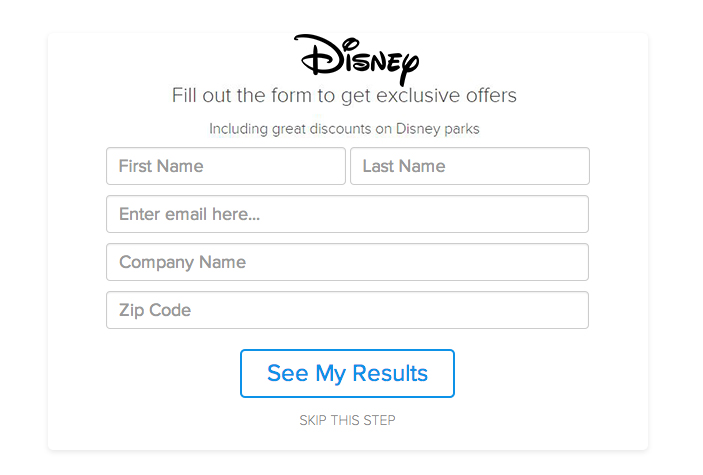Place cursor in First Name textbox
The width and height of the screenshot is (703, 475).
(x=226, y=166)
